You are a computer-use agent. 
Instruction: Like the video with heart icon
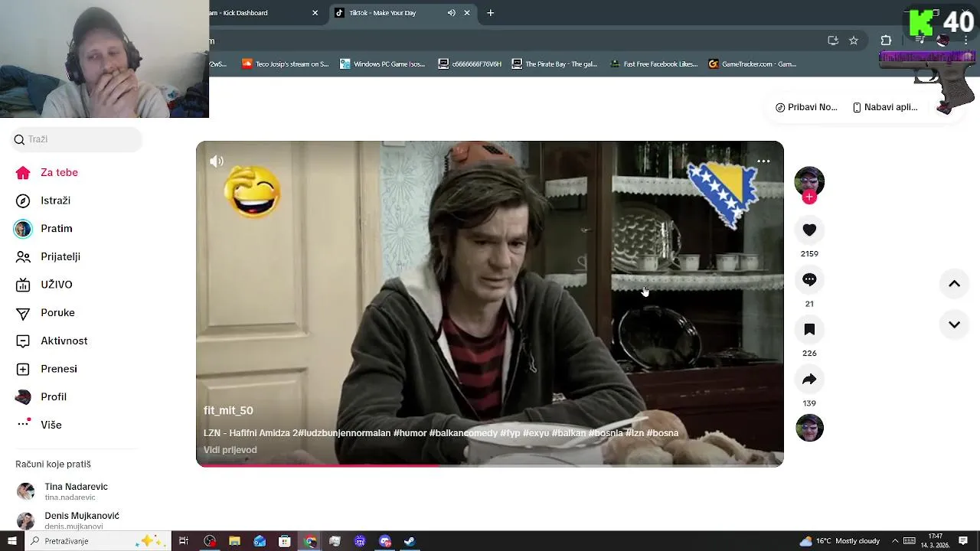(809, 230)
